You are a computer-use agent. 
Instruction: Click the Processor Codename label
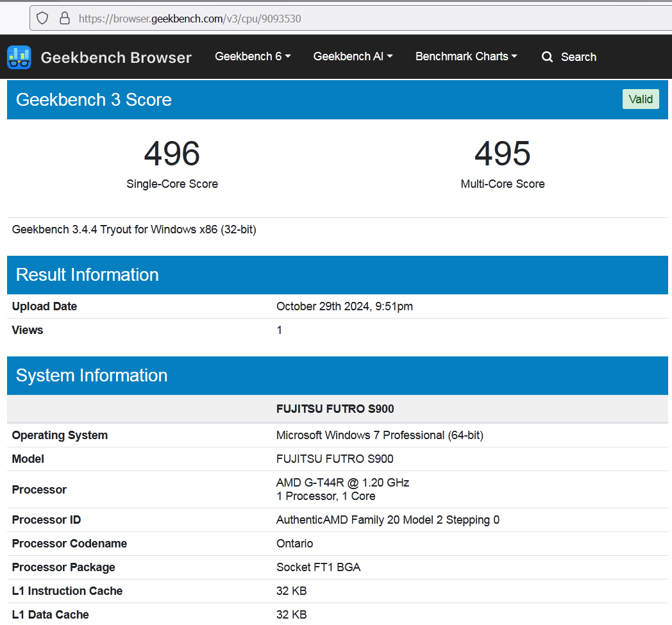click(69, 543)
